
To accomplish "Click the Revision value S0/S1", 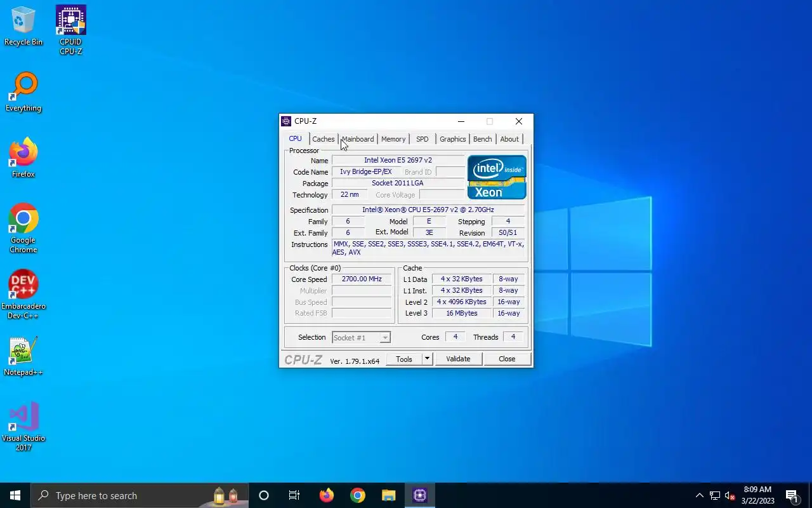I will point(508,232).
